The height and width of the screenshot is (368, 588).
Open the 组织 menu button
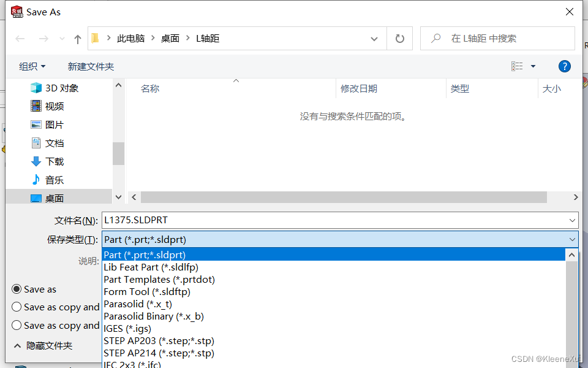[x=32, y=66]
